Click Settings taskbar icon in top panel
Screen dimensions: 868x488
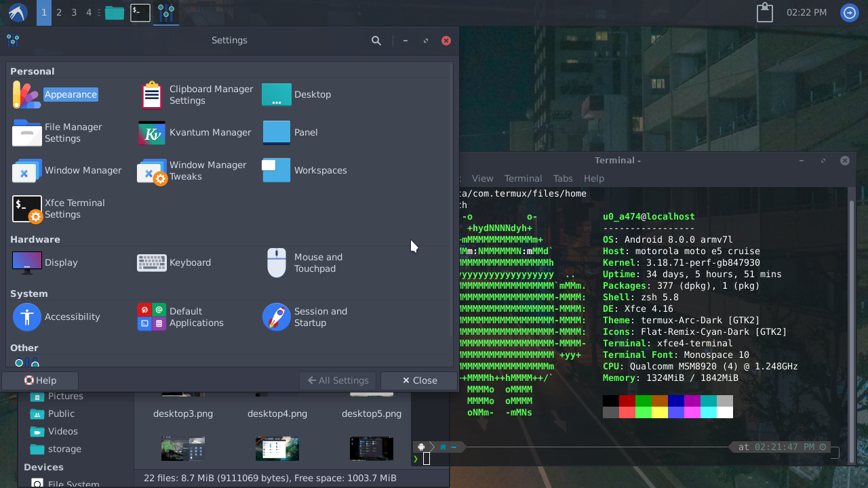(x=166, y=12)
